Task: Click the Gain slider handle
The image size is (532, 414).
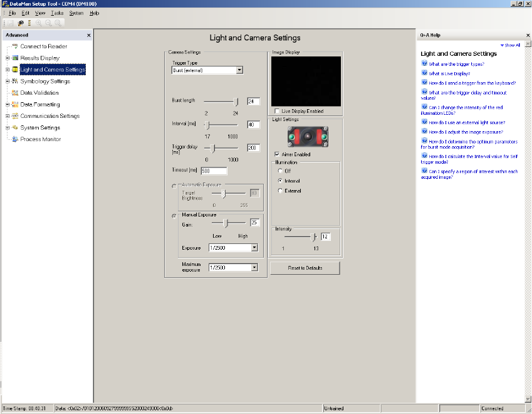Action: tap(225, 223)
